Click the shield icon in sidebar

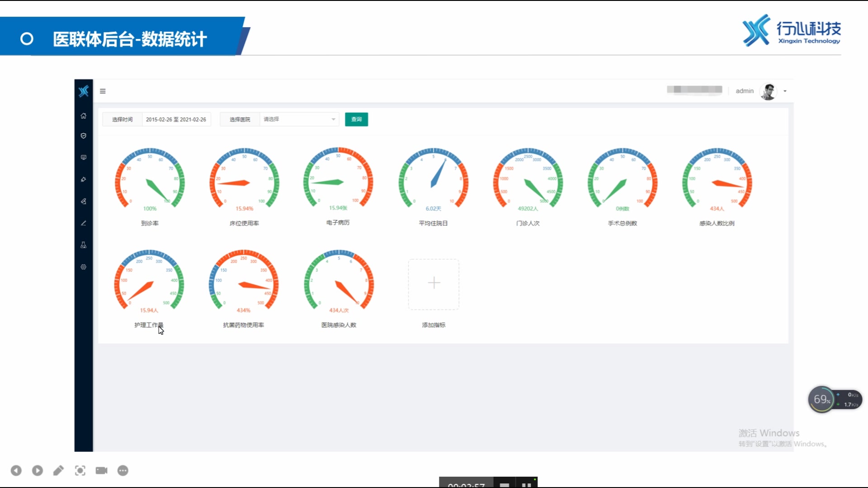pyautogui.click(x=84, y=136)
